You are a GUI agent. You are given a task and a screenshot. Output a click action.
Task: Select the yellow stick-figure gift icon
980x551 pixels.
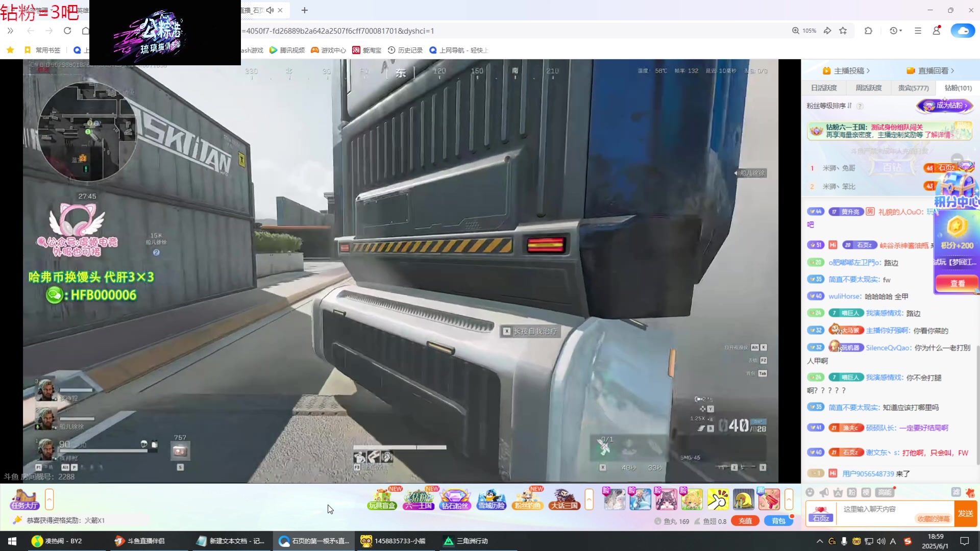coord(718,499)
